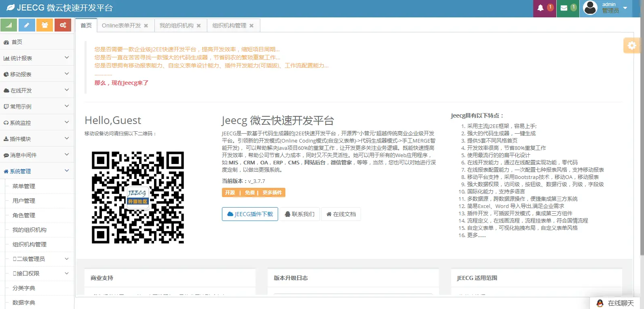Click the admin user avatar picture
Screen dimensions: 644x309
tap(590, 8)
